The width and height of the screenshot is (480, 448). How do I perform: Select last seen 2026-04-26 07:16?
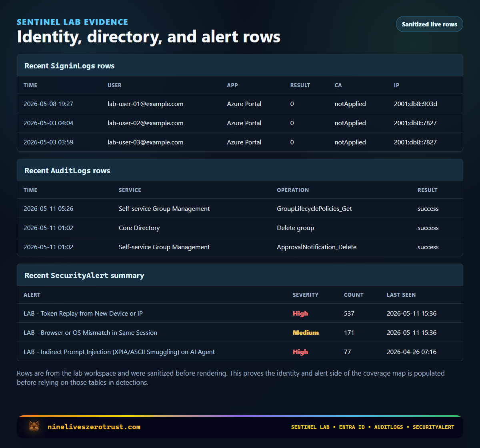click(412, 352)
